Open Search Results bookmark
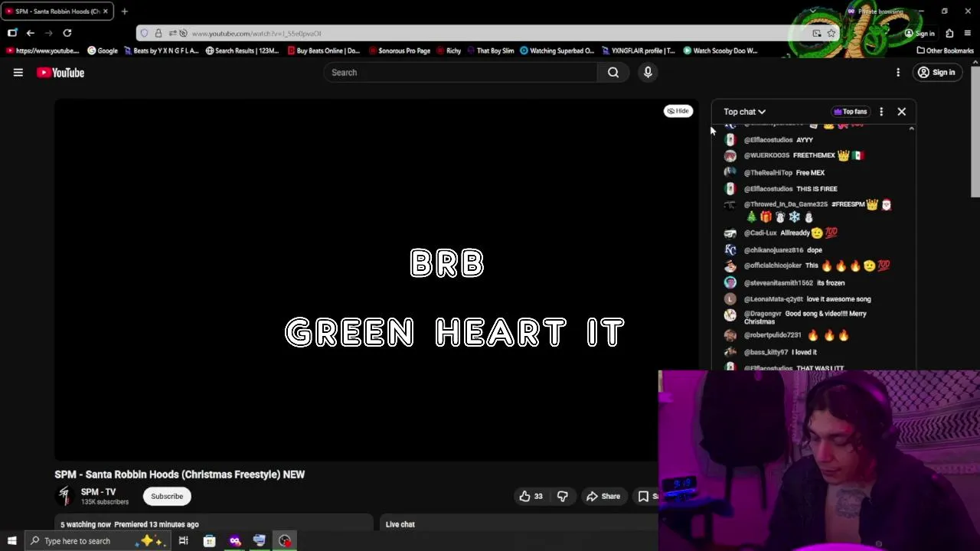 pyautogui.click(x=242, y=51)
